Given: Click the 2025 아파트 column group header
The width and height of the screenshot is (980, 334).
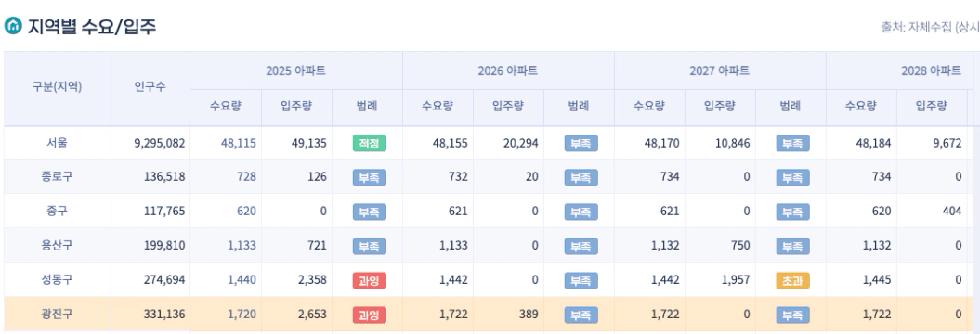Looking at the screenshot, I should (295, 71).
